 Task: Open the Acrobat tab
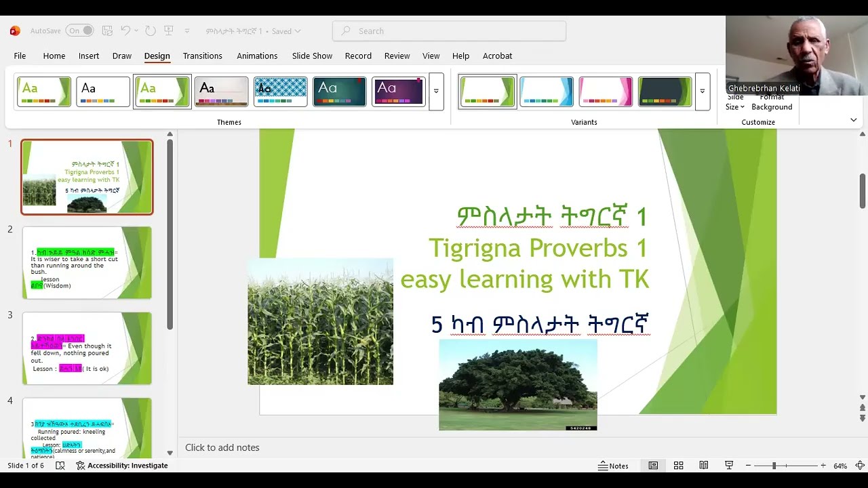coord(498,56)
